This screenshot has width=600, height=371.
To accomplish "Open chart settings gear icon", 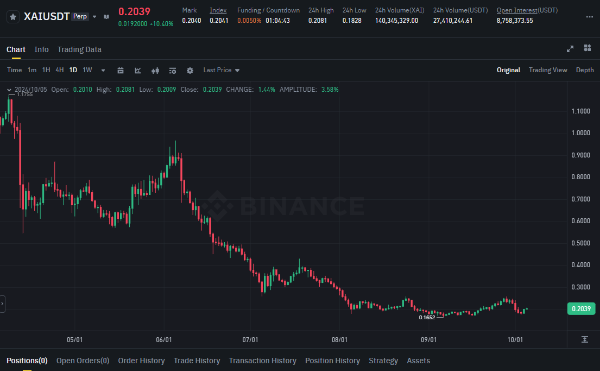I will pyautogui.click(x=190, y=70).
